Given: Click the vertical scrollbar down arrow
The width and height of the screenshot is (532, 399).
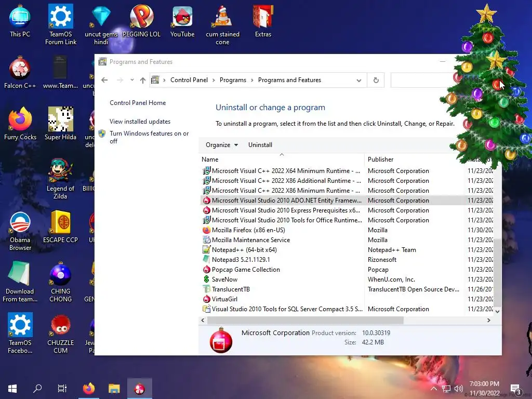Looking at the screenshot, I should click(x=497, y=312).
